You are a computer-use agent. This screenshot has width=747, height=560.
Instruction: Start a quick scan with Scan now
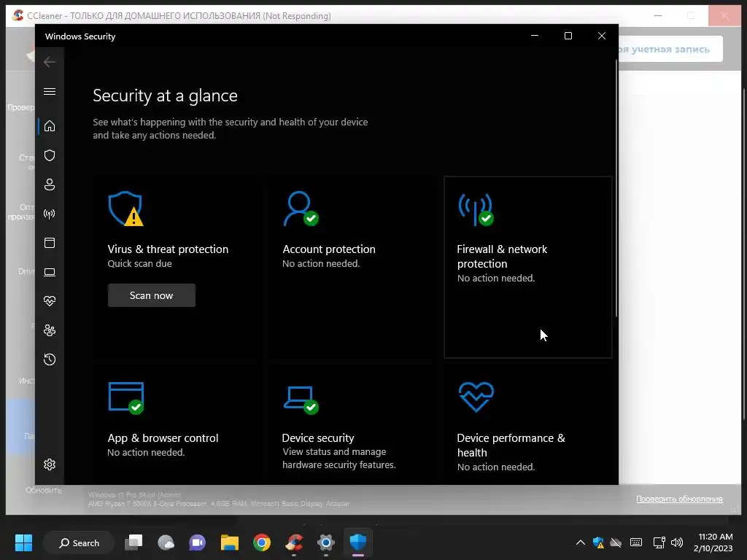point(152,295)
